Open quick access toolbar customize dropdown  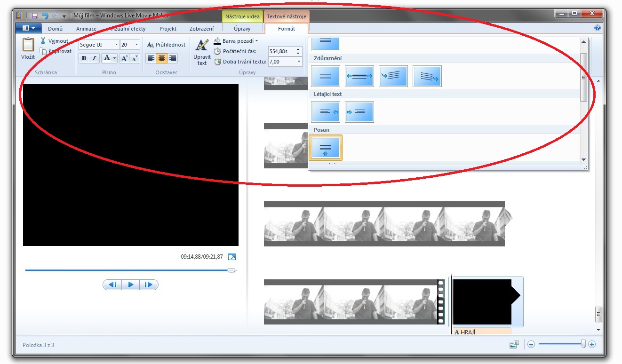point(64,16)
